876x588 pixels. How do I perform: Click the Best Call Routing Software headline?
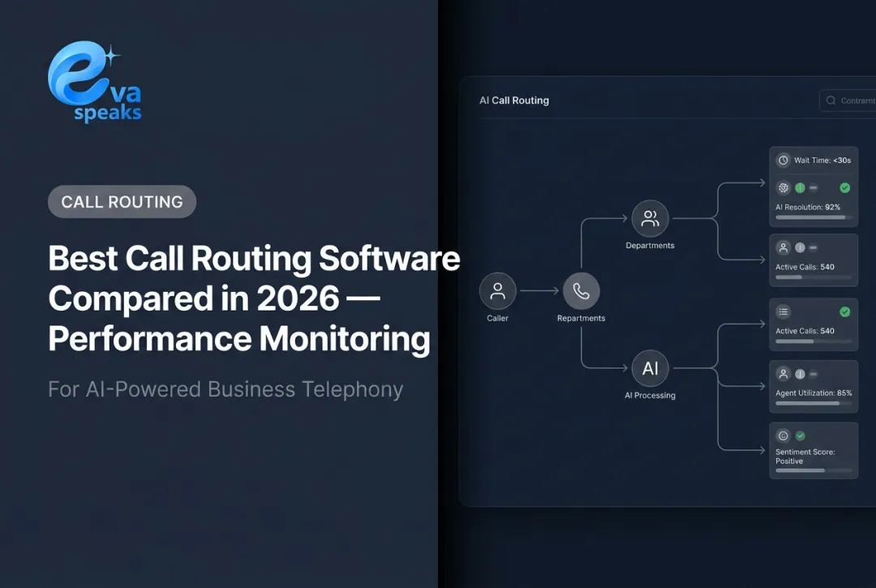pyautogui.click(x=254, y=298)
